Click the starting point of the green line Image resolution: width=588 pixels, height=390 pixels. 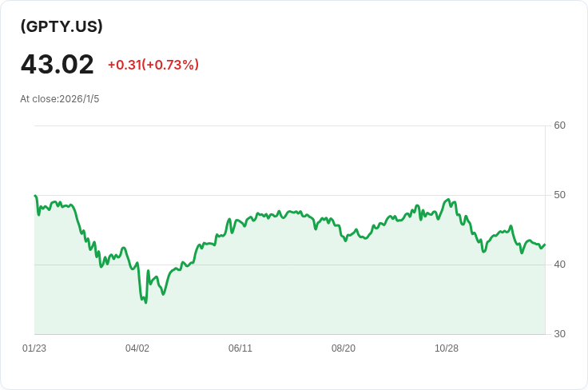tap(35, 196)
